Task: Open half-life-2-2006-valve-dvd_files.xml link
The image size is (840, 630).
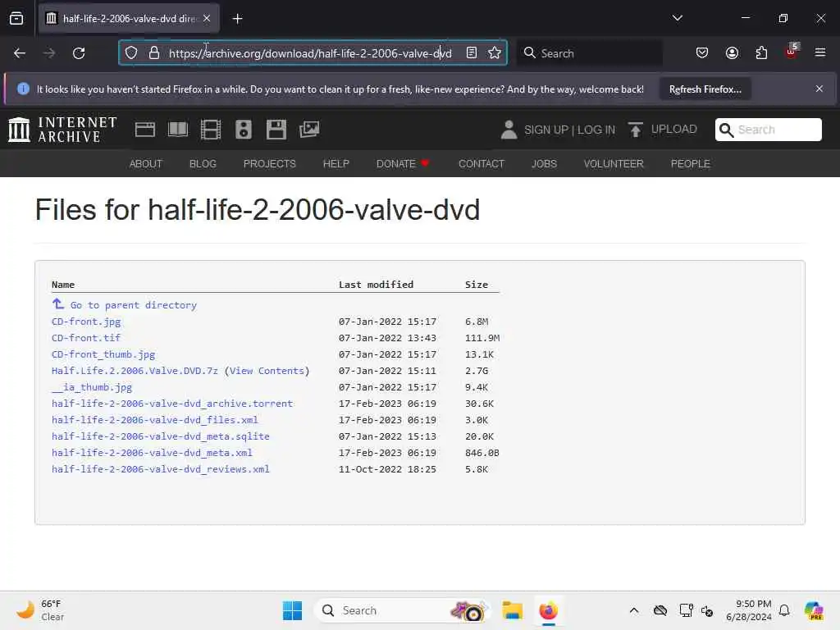Action: tap(155, 420)
